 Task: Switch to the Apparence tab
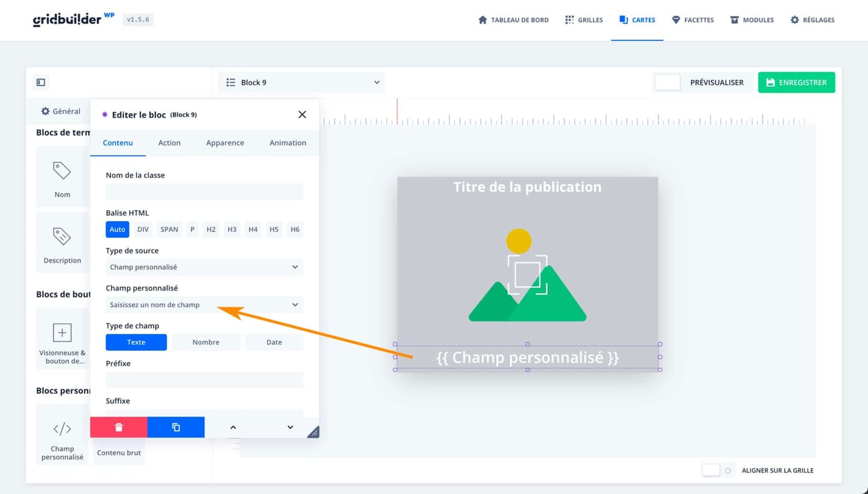click(224, 143)
